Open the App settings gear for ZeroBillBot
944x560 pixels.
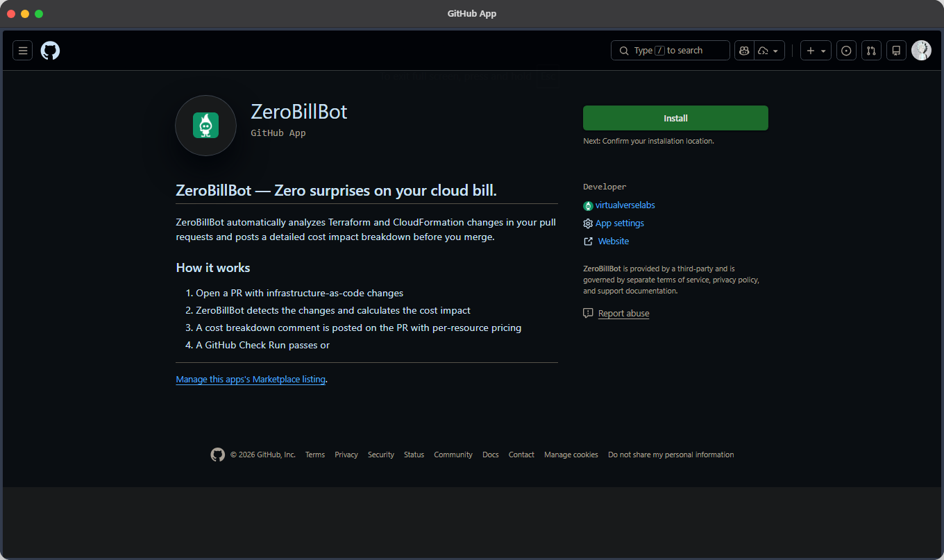(x=588, y=223)
